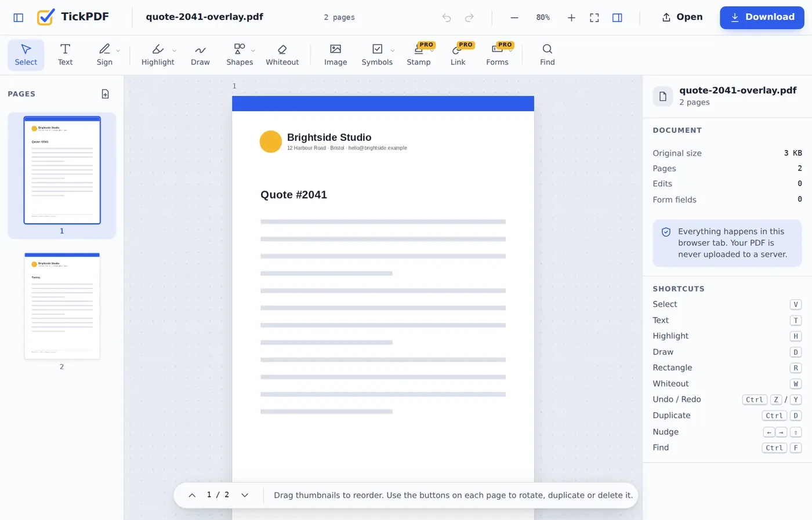Click the 1 / 2 page indicator
The image size is (812, 520).
tap(218, 495)
